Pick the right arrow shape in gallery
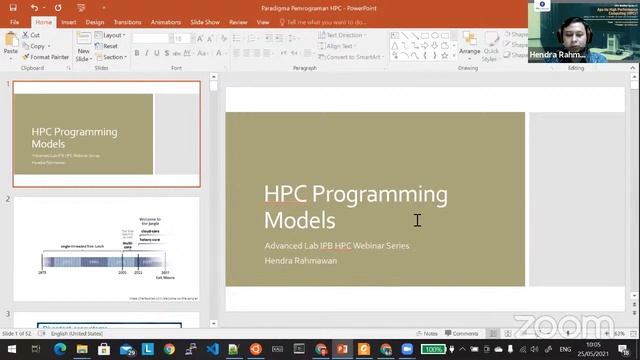640x360 pixels. (425, 46)
